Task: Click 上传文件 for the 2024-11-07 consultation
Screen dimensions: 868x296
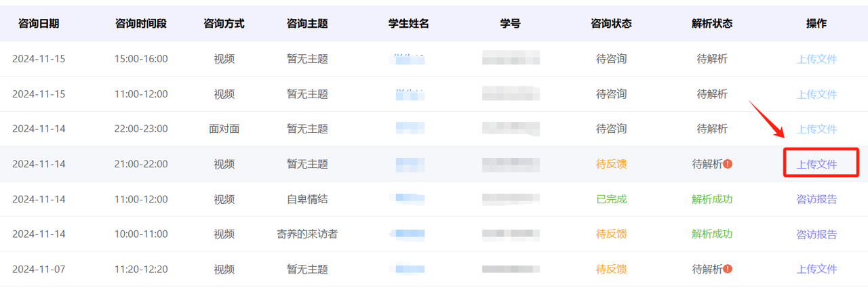Action: tap(816, 269)
